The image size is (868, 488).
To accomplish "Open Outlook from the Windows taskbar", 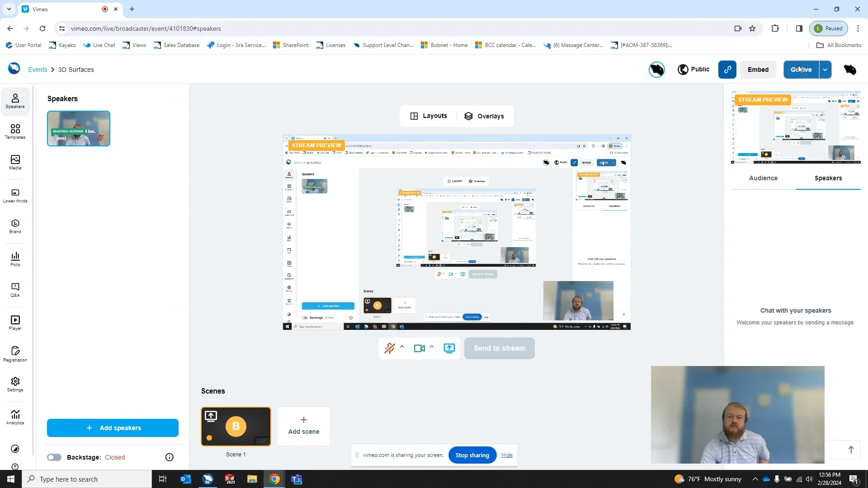I will 186,479.
